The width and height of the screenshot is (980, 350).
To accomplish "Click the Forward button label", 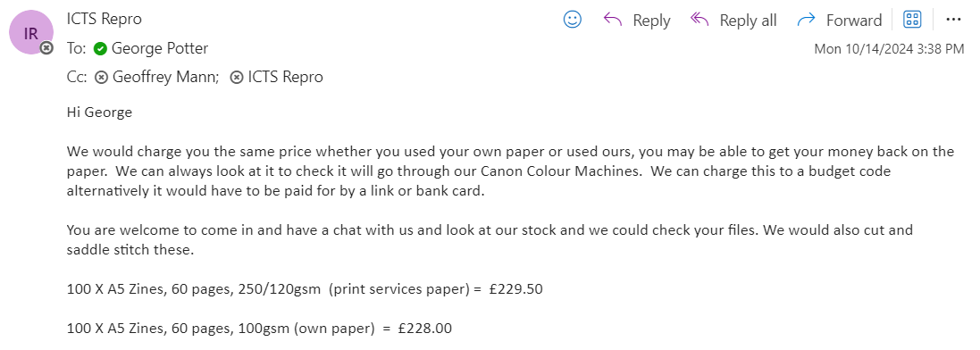I will pyautogui.click(x=854, y=21).
